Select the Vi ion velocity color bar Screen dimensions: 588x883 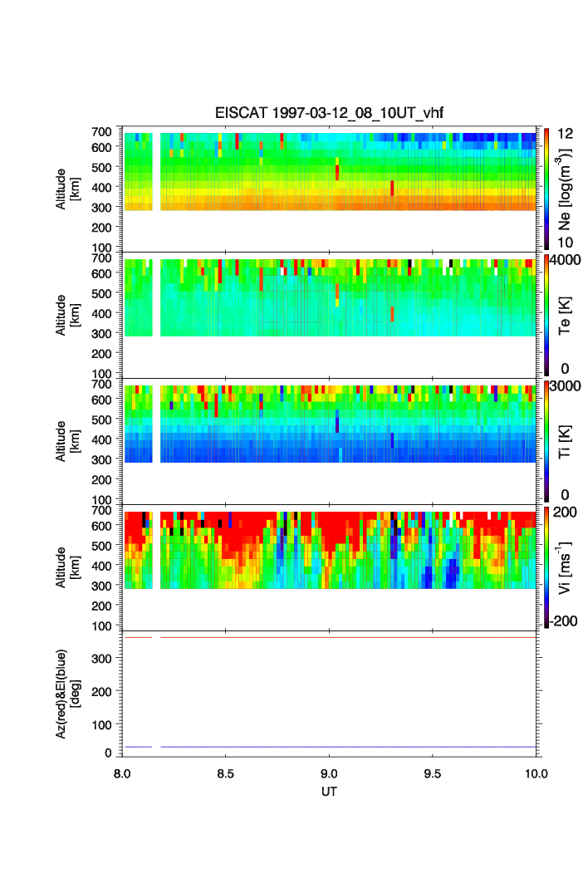pos(546,567)
